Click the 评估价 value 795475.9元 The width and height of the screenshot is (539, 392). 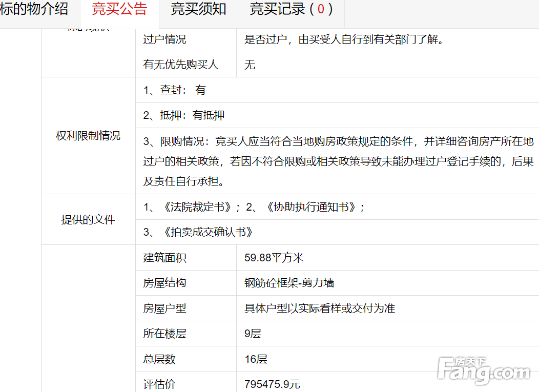tap(272, 384)
